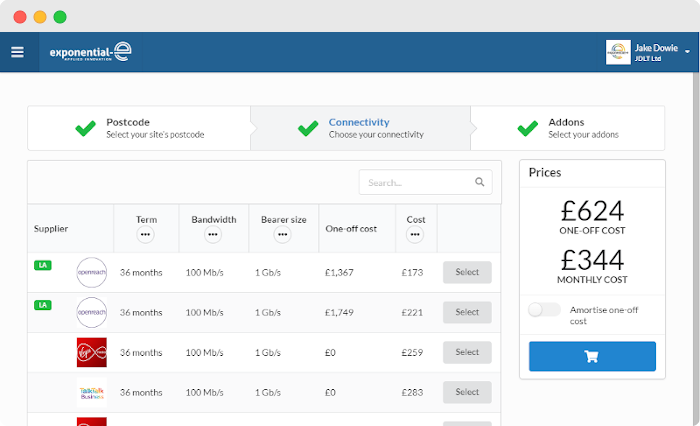700x426 pixels.
Task: Open the hamburger navigation menu
Action: coord(17,52)
